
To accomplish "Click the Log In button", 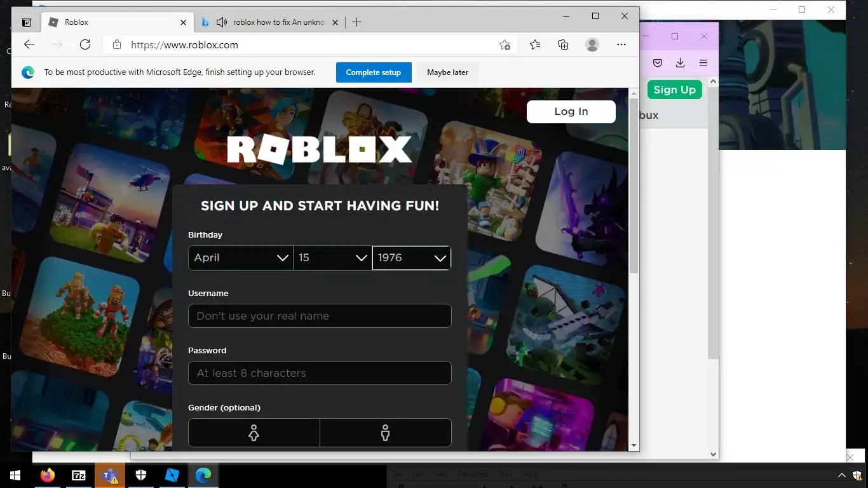I will tap(571, 111).
